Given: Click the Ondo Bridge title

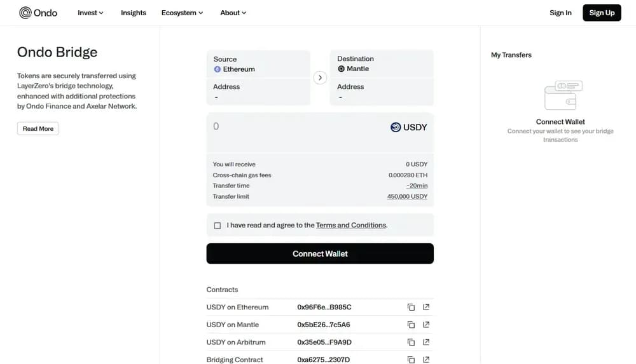Looking at the screenshot, I should pos(57,52).
